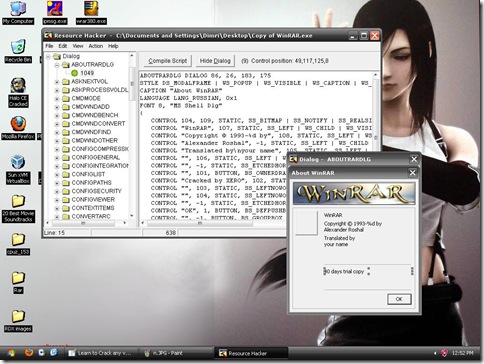Expand the CMDMODE folder
The width and height of the screenshot is (484, 364).
[x=57, y=99]
